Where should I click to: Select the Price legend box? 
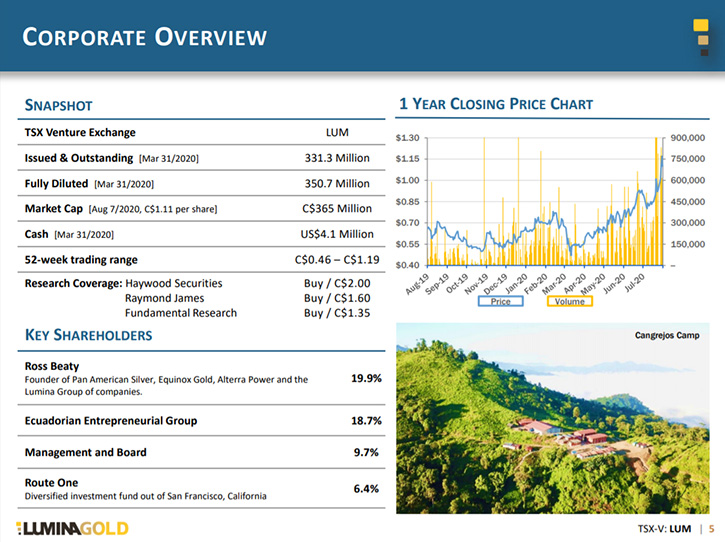500,302
